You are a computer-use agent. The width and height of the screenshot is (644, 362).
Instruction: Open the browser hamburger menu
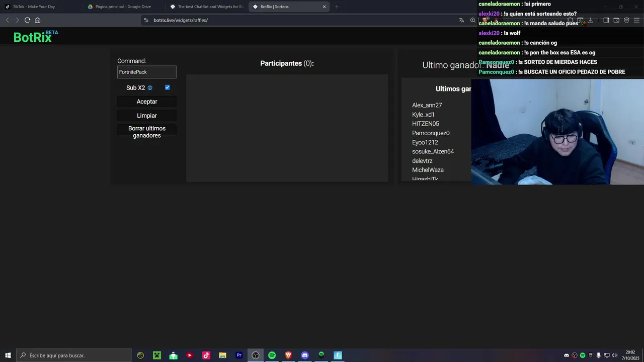[x=637, y=20]
